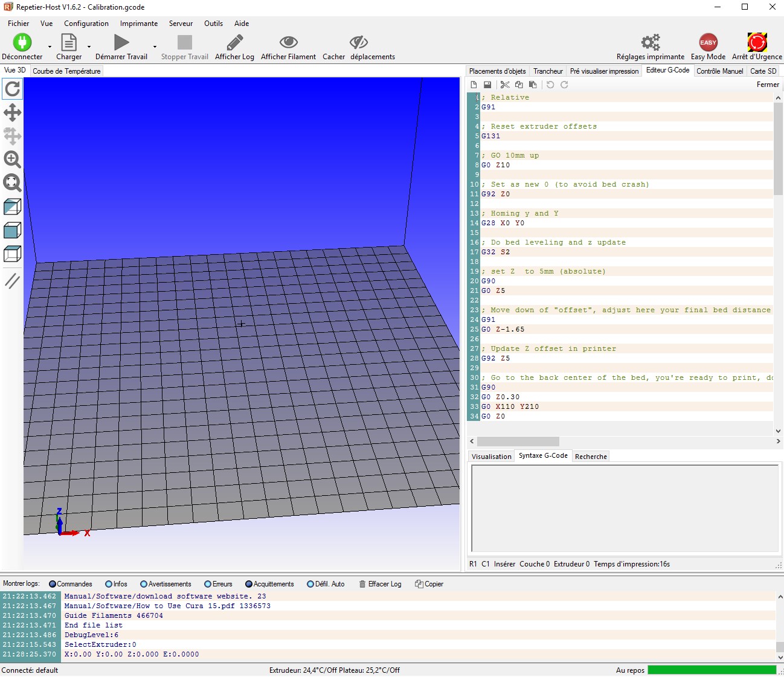Open the Imprimante menu

(x=139, y=24)
